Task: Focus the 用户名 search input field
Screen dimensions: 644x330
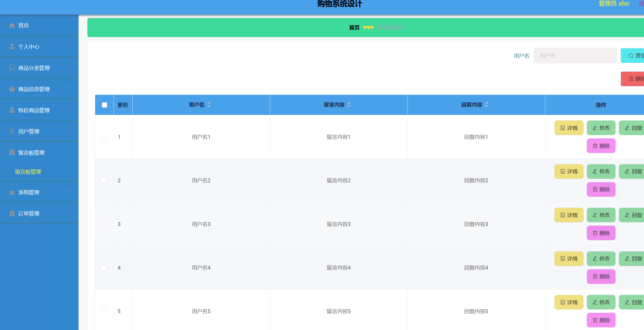Action: click(575, 55)
